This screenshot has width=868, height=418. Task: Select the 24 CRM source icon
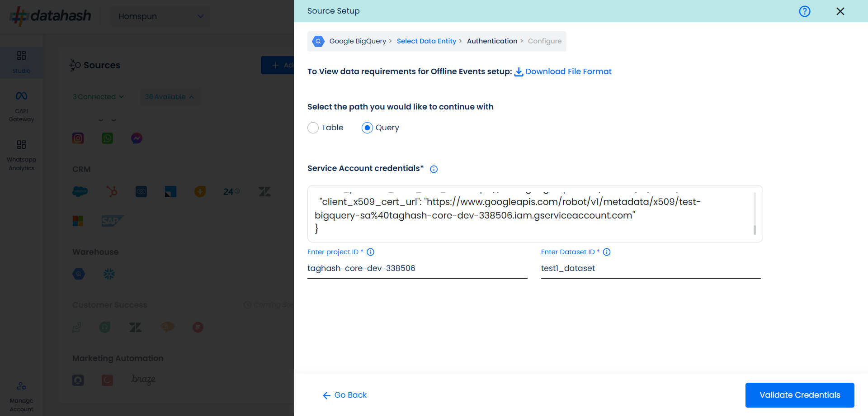(231, 192)
